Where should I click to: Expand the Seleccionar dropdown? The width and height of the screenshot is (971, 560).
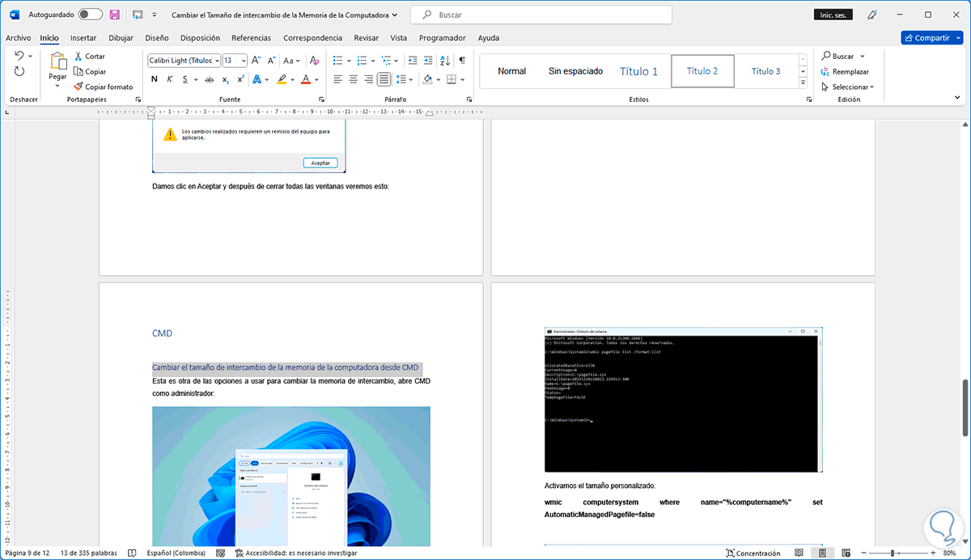click(x=871, y=87)
